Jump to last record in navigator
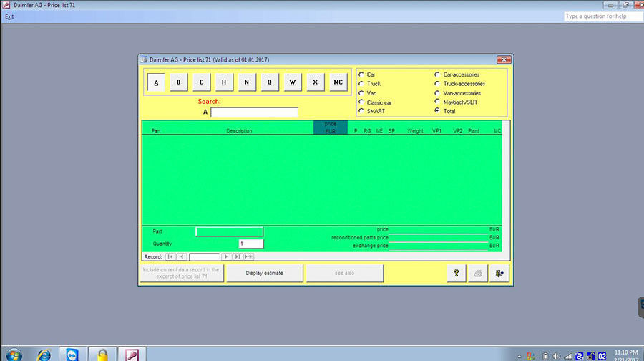Image resolution: width=644 pixels, height=361 pixels. click(x=238, y=256)
